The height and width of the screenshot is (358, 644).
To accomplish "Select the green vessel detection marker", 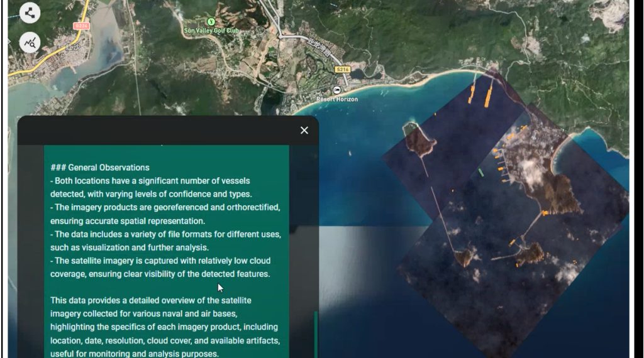I will 481,171.
